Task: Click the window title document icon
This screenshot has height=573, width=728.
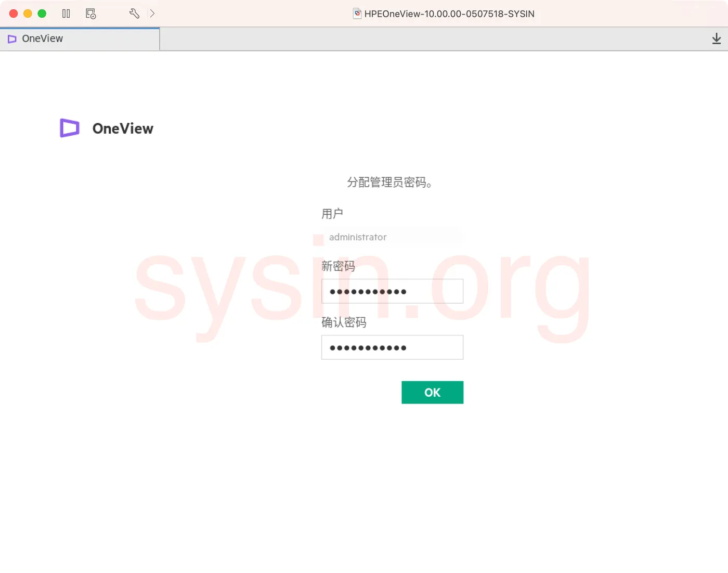Action: 357,14
